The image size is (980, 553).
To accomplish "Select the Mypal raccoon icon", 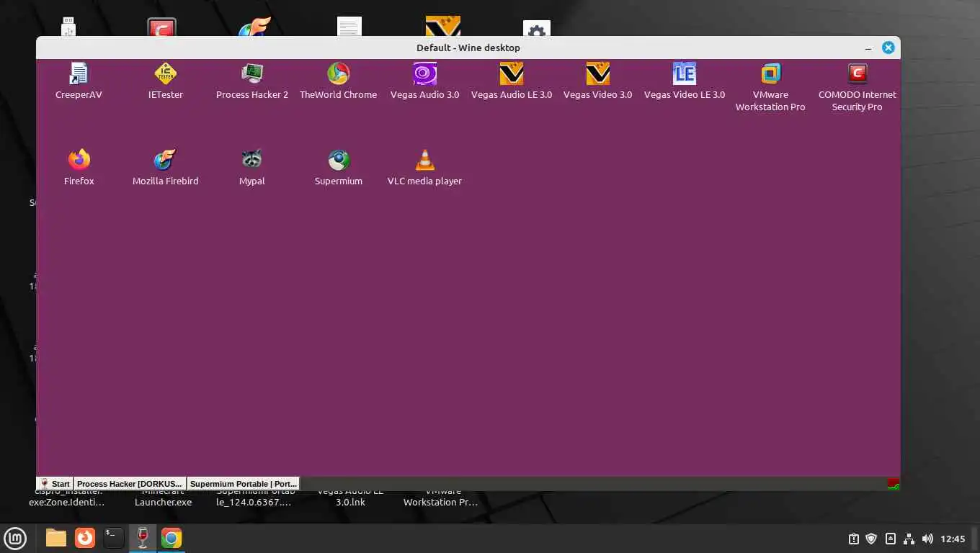I will [x=252, y=160].
